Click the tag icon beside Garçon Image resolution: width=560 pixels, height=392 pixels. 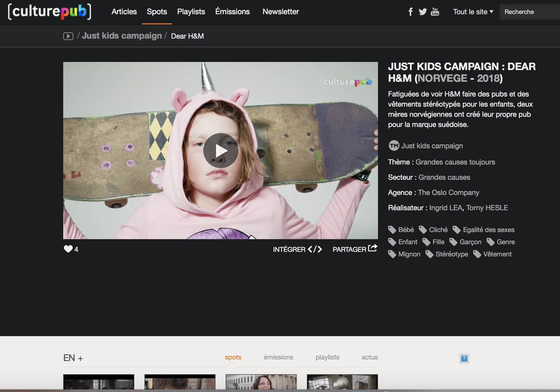(453, 242)
